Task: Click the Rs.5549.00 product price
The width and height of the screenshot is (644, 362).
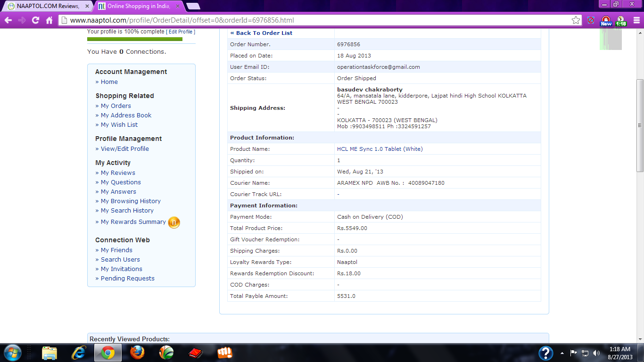Action: point(352,228)
